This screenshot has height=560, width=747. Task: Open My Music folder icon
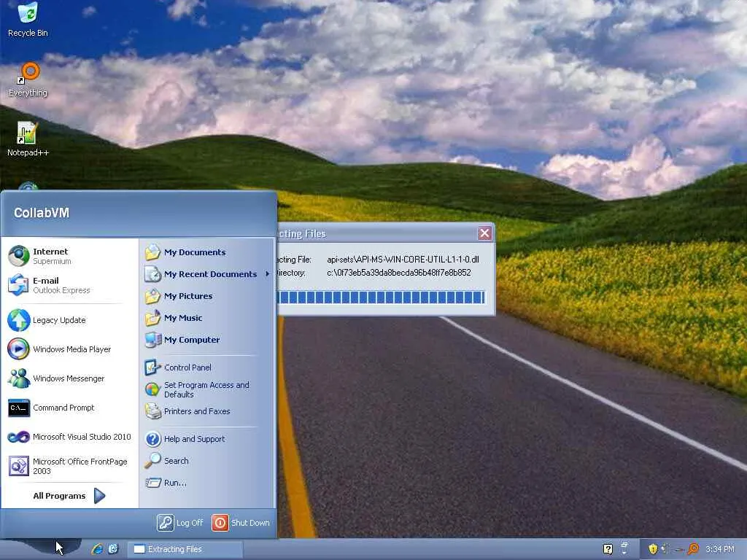(153, 318)
